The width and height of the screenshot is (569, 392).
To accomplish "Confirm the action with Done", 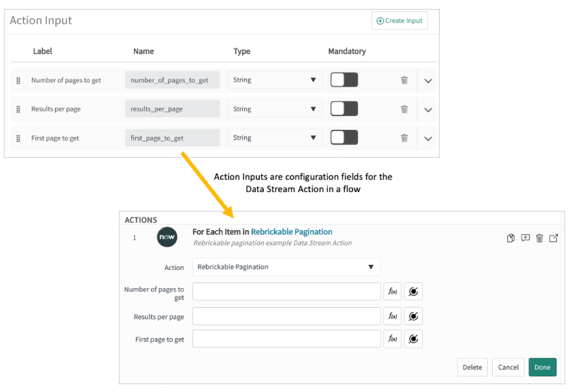I will (542, 367).
